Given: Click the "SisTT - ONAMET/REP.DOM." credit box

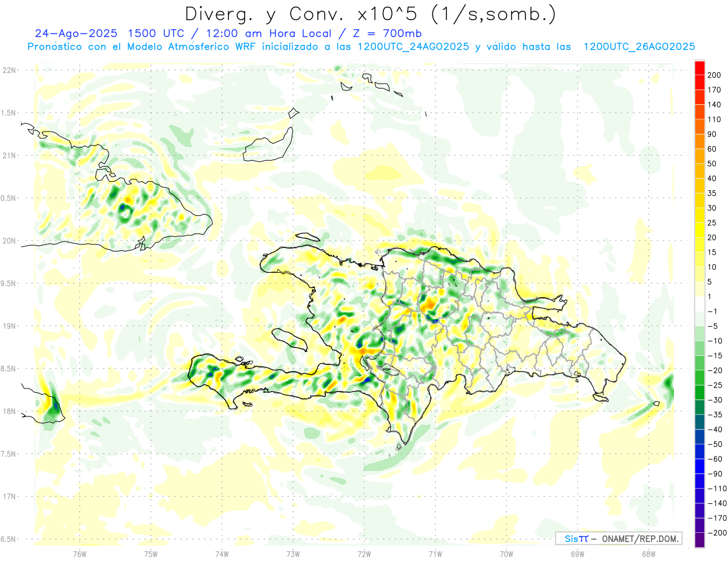Looking at the screenshot, I should [619, 538].
